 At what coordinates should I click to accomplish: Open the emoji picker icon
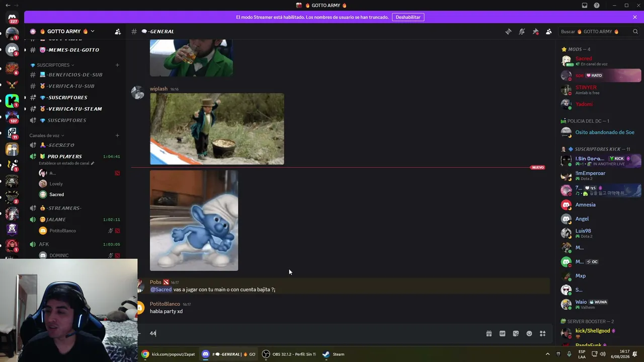(x=529, y=333)
